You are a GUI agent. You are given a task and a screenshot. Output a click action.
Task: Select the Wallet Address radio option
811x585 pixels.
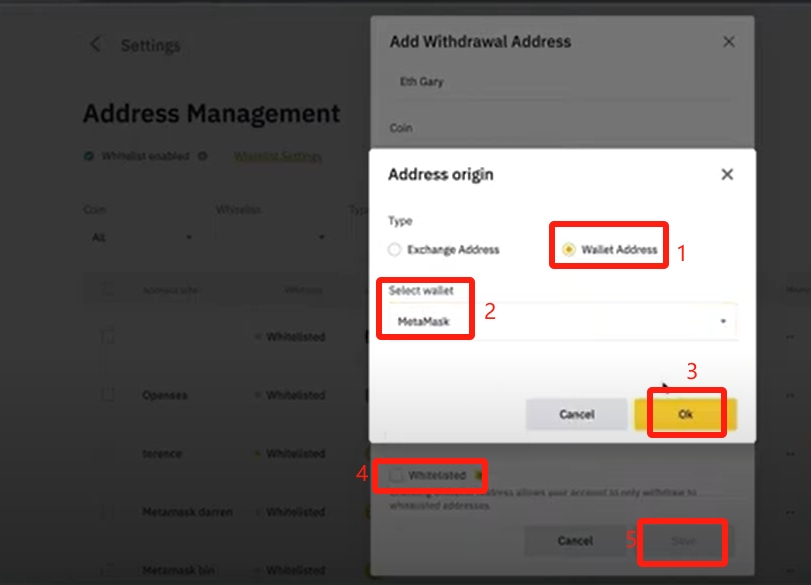(568, 250)
